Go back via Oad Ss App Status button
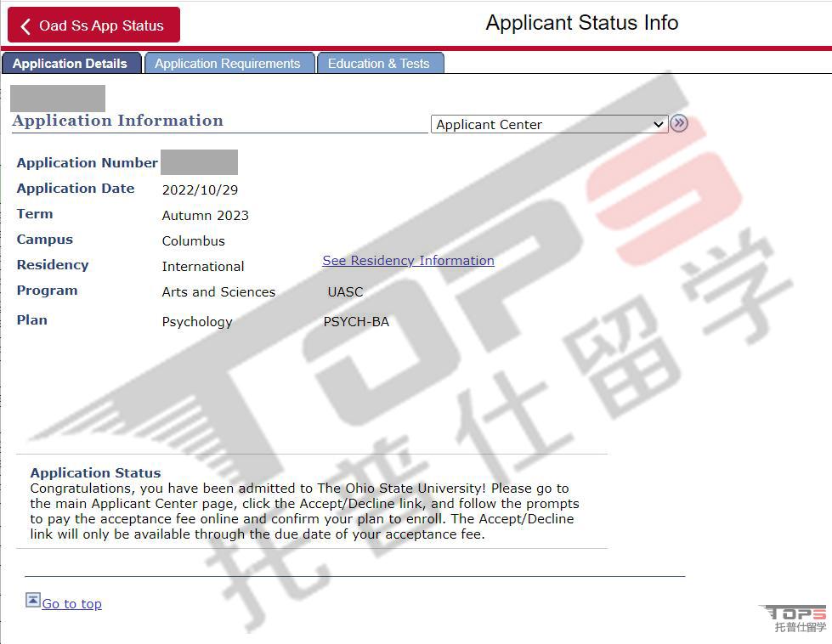Screen dimensions: 832x644 (x=93, y=25)
